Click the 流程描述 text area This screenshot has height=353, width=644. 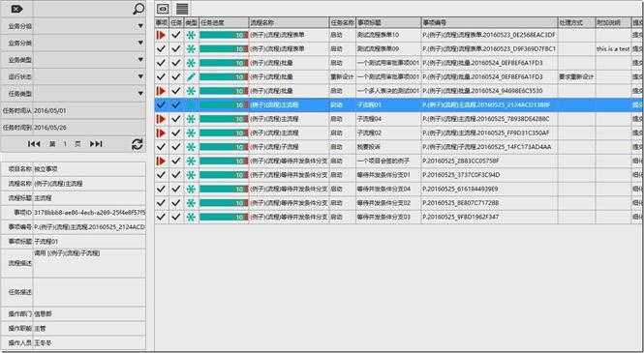click(89, 263)
